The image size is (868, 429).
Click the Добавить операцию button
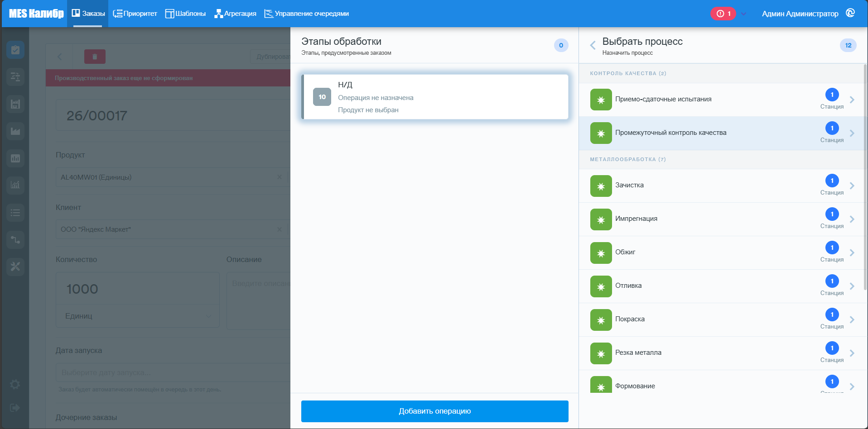pos(435,411)
